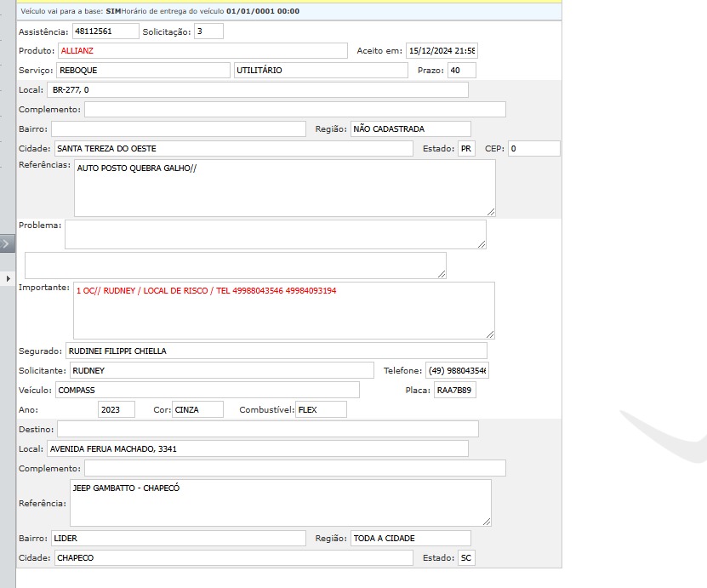Focus the Combustível field showing FLEX
This screenshot has width=707, height=588.
tap(321, 410)
